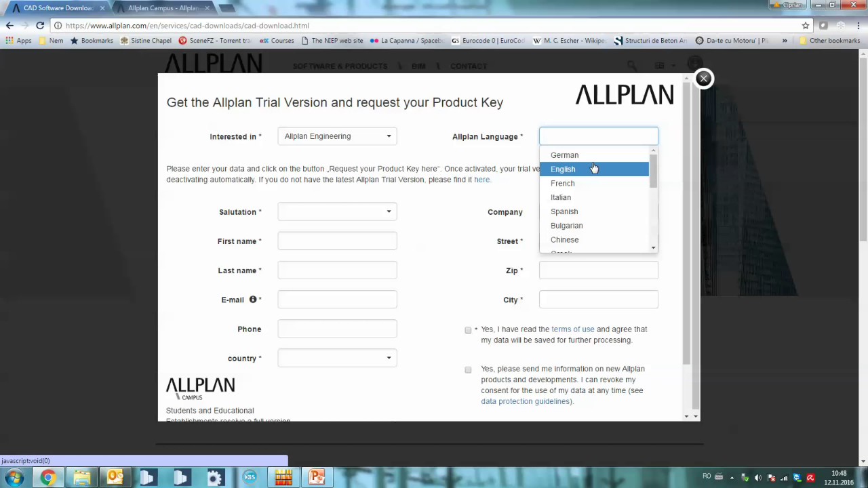Image resolution: width=868 pixels, height=488 pixels.
Task: Show more bookmarks with the chevron
Action: click(x=785, y=41)
